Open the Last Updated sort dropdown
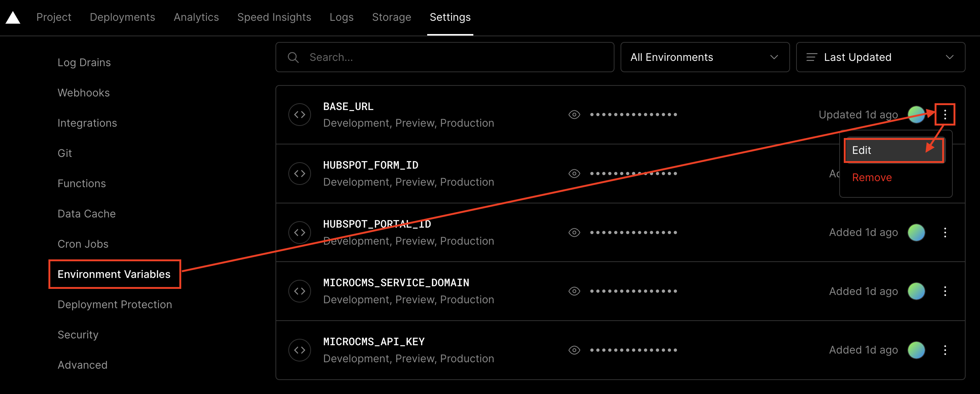The width and height of the screenshot is (980, 394). (880, 57)
